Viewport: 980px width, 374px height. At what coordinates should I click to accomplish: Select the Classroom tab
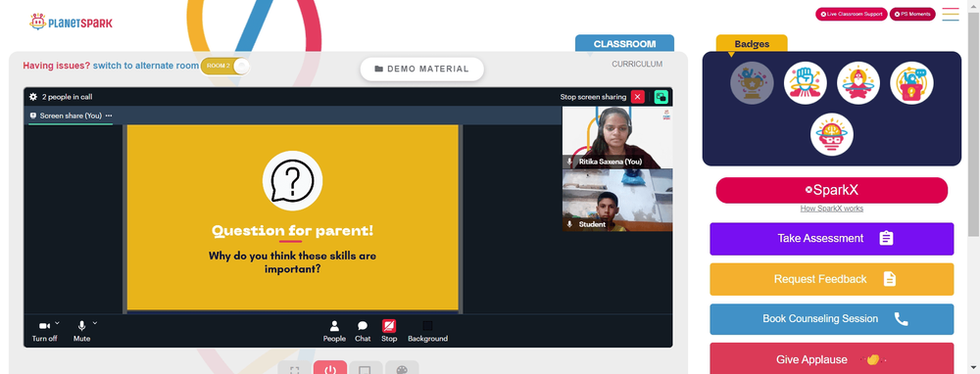[624, 44]
